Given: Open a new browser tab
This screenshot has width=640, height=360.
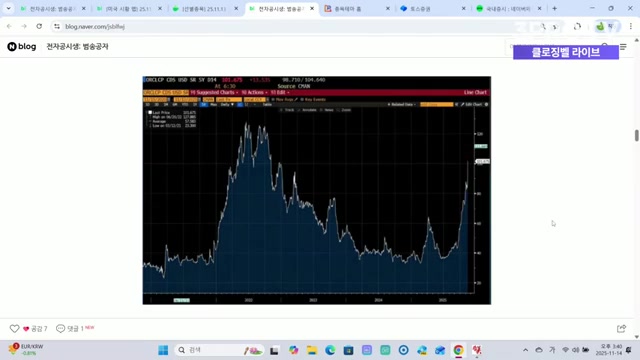Looking at the screenshot, I should [554, 8].
